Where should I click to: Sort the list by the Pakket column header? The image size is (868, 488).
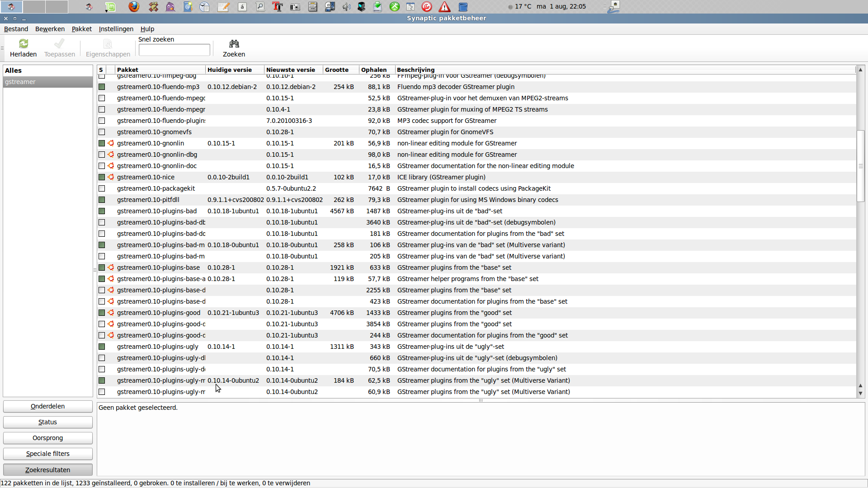(x=160, y=70)
